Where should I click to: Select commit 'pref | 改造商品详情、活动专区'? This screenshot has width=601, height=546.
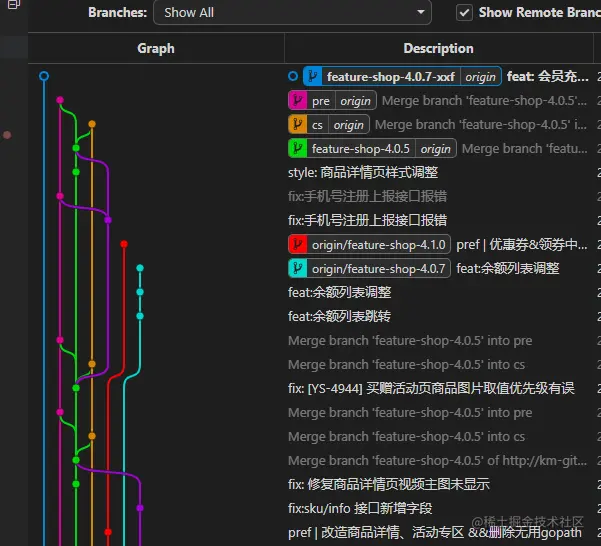[435, 533]
